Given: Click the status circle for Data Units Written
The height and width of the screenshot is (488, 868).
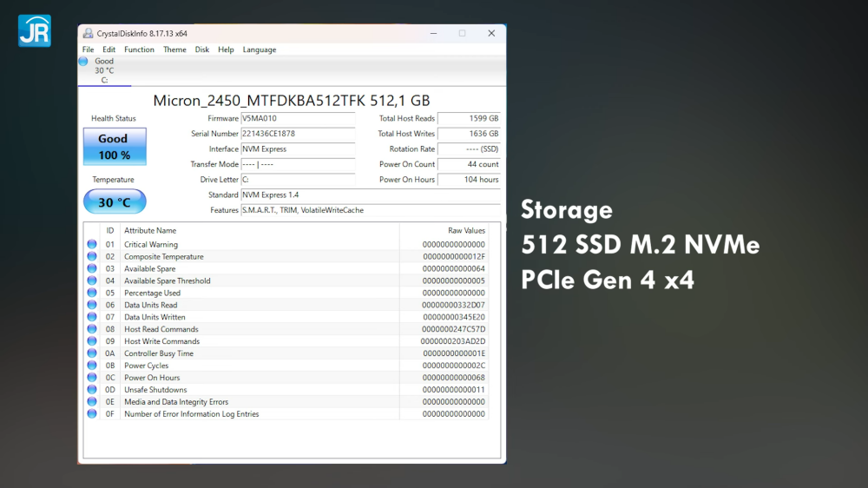Looking at the screenshot, I should (92, 317).
